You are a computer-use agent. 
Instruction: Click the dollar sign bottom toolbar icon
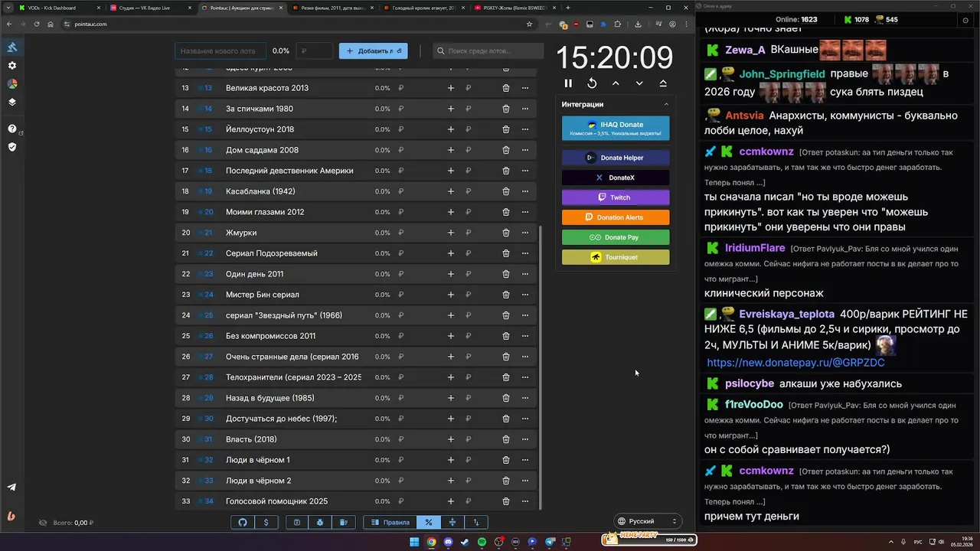point(266,522)
